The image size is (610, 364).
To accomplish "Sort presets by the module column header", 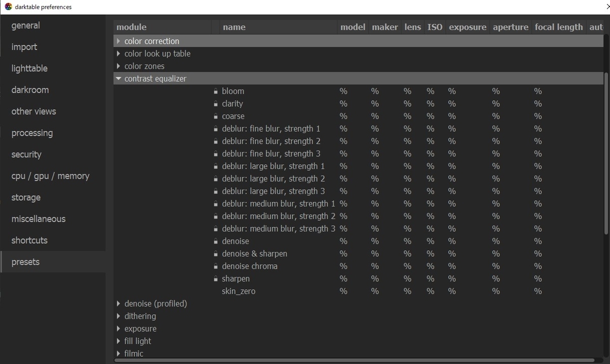I will coord(162,27).
